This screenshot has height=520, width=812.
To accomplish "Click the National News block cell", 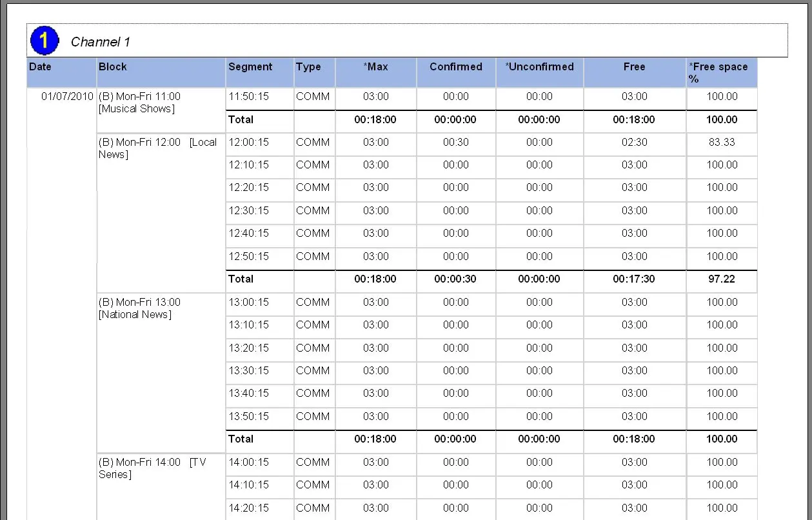I will click(x=139, y=308).
